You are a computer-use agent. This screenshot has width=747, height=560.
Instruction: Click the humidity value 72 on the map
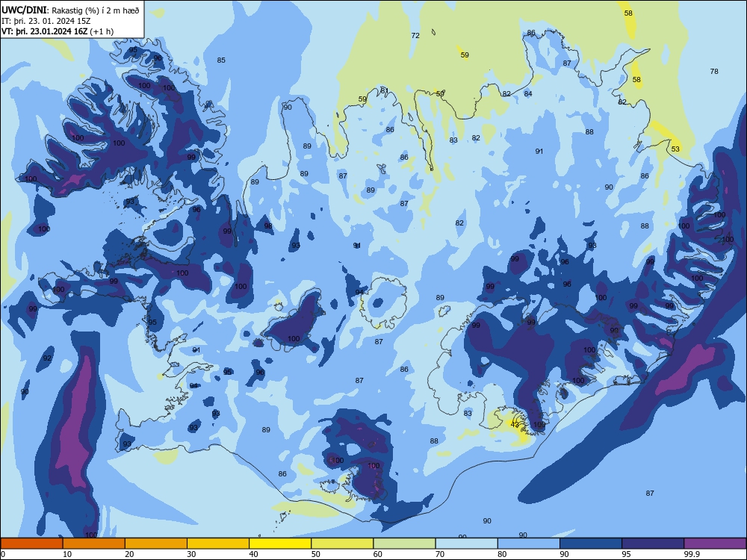click(x=415, y=36)
